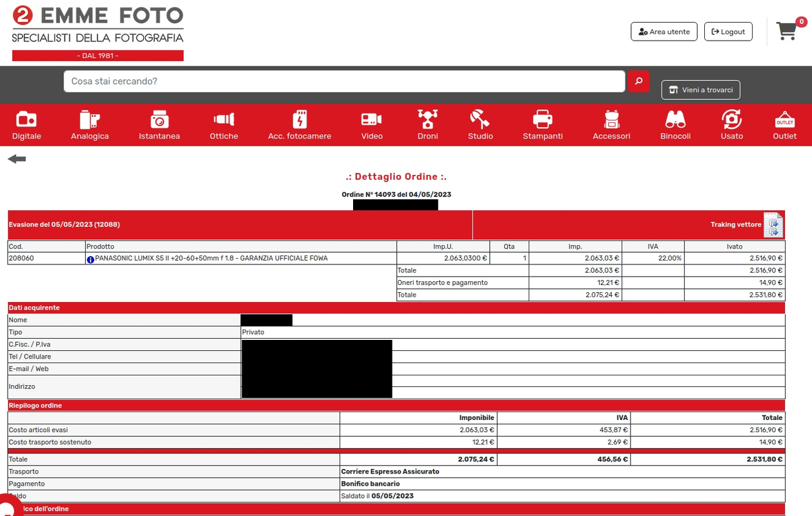Image resolution: width=812 pixels, height=516 pixels.
Task: Open the Video category
Action: [372, 125]
